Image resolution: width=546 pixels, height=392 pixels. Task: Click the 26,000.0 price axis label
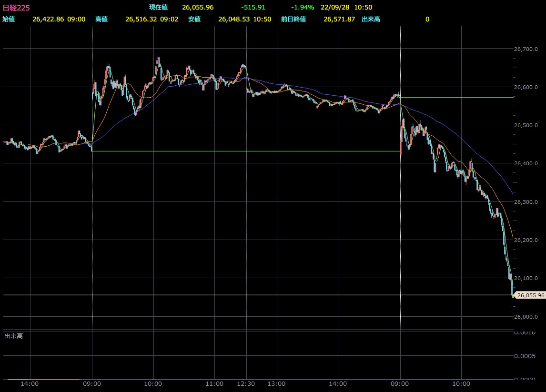(526, 317)
